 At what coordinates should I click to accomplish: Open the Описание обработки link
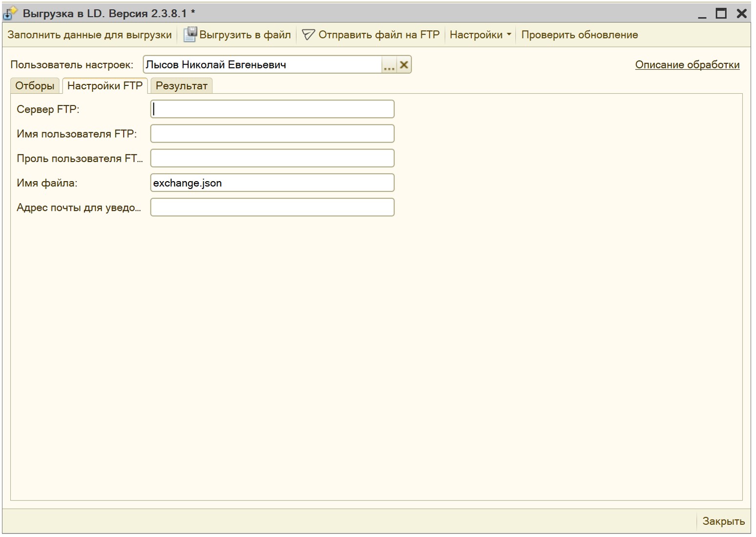point(687,65)
